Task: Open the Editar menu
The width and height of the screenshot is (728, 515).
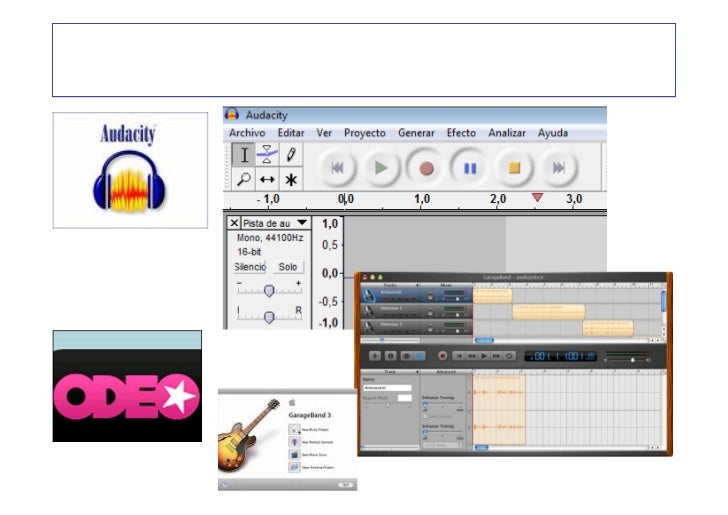Action: (291, 133)
